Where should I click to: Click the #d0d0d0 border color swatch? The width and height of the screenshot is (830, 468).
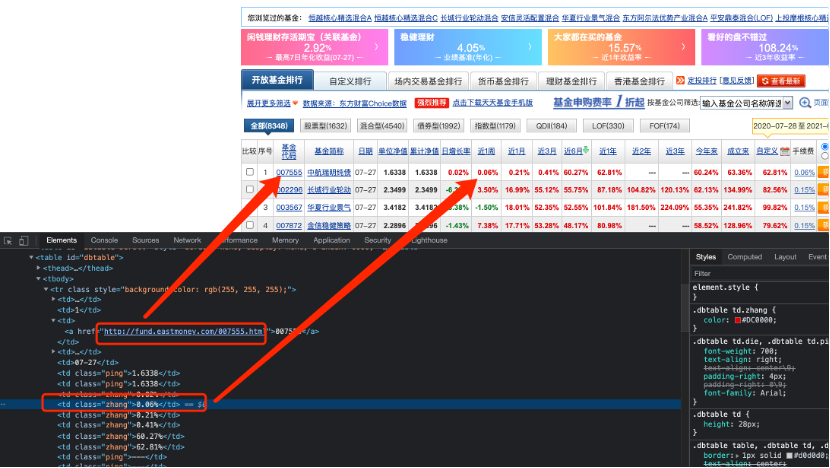789,455
